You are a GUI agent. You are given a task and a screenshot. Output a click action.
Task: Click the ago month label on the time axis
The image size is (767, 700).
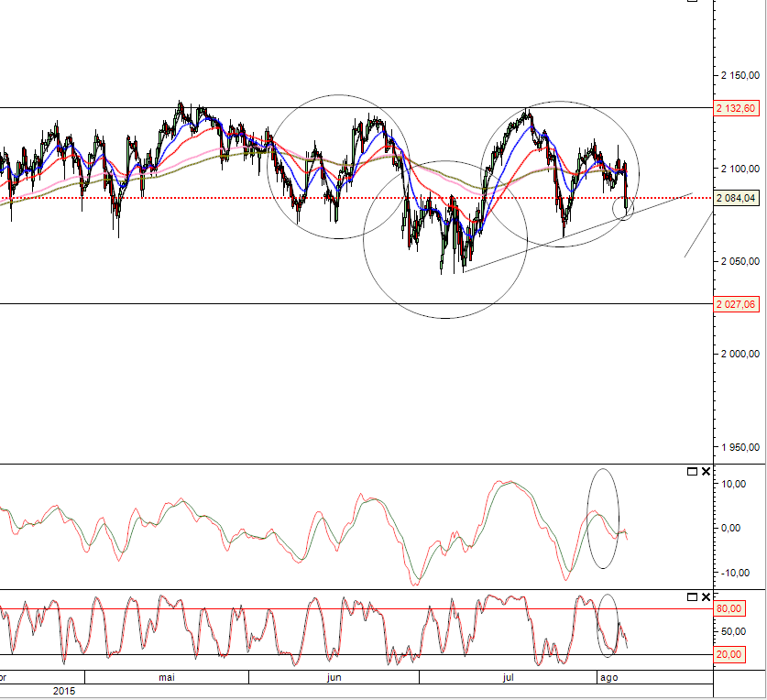point(609,678)
